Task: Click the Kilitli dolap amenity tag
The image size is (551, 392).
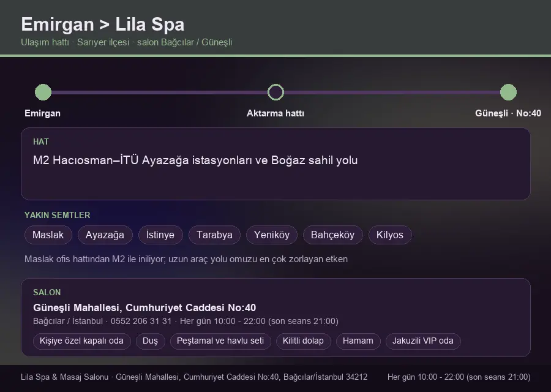Action: point(303,341)
